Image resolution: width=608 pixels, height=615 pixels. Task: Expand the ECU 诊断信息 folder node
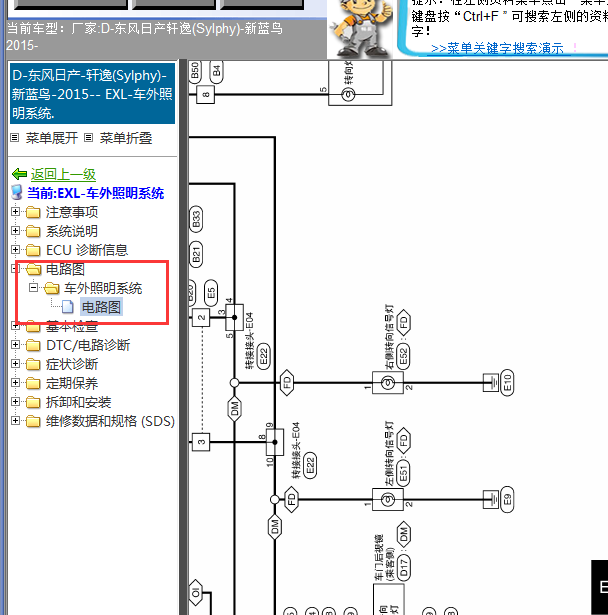pos(15,249)
